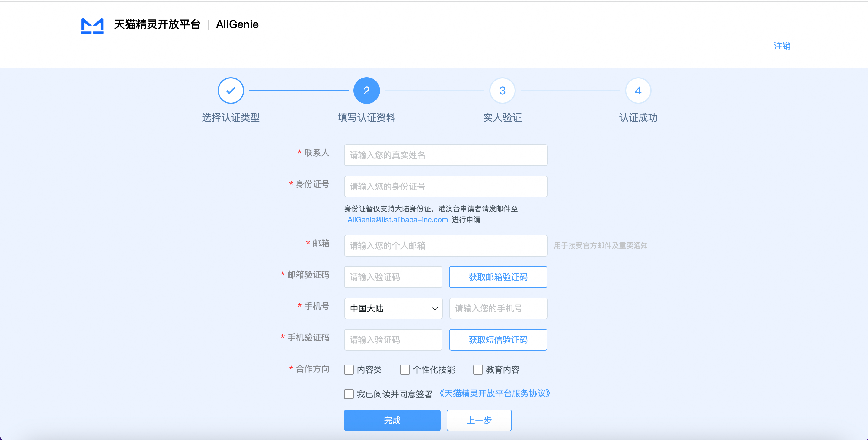The height and width of the screenshot is (440, 868).
Task: Click 上一步 to go back
Action: pyautogui.click(x=479, y=420)
